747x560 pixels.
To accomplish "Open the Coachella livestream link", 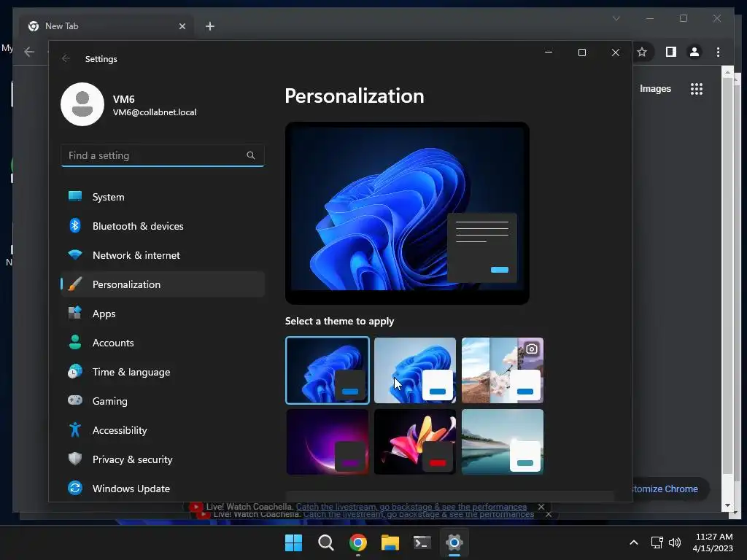I will pyautogui.click(x=411, y=507).
